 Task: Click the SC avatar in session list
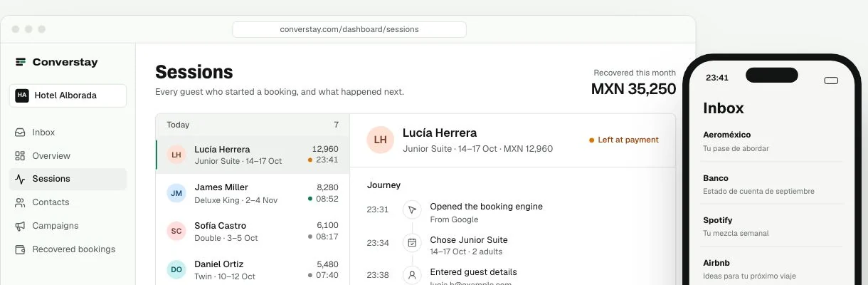(176, 231)
